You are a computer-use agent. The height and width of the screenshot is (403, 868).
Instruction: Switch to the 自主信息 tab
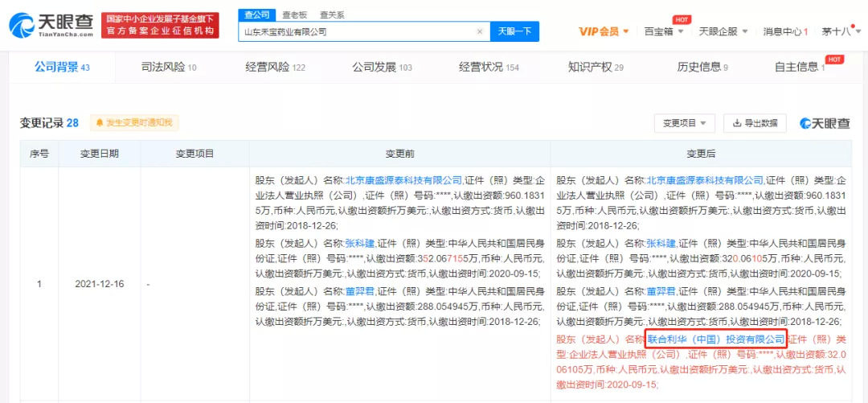pyautogui.click(x=800, y=68)
